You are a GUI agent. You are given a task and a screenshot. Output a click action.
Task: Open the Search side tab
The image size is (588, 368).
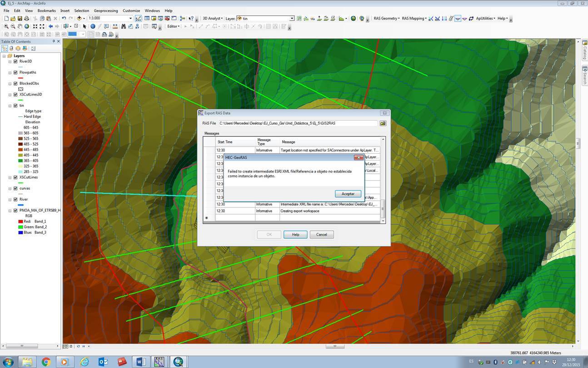(x=585, y=76)
